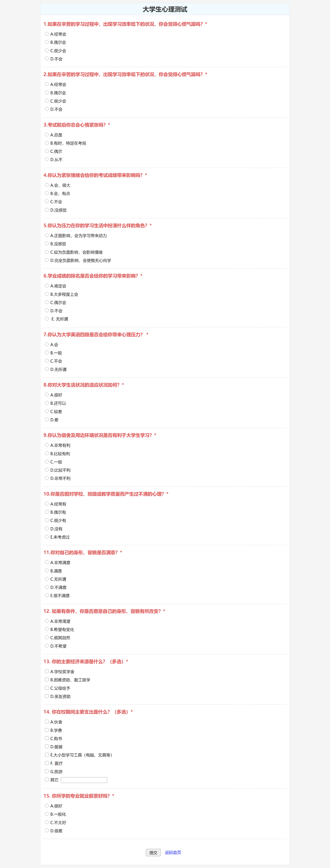Choose 'B.一般' in question 7
The image size is (330, 868).
[47, 352]
